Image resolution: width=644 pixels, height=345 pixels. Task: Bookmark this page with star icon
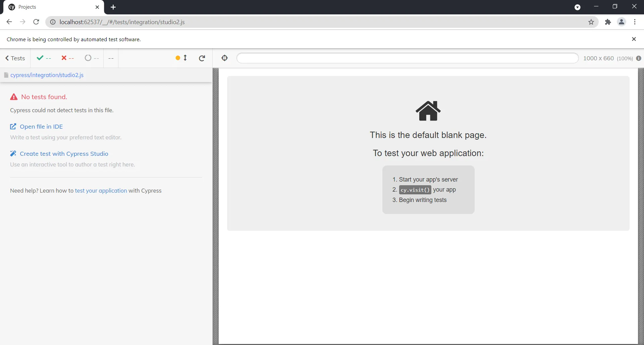point(591,22)
